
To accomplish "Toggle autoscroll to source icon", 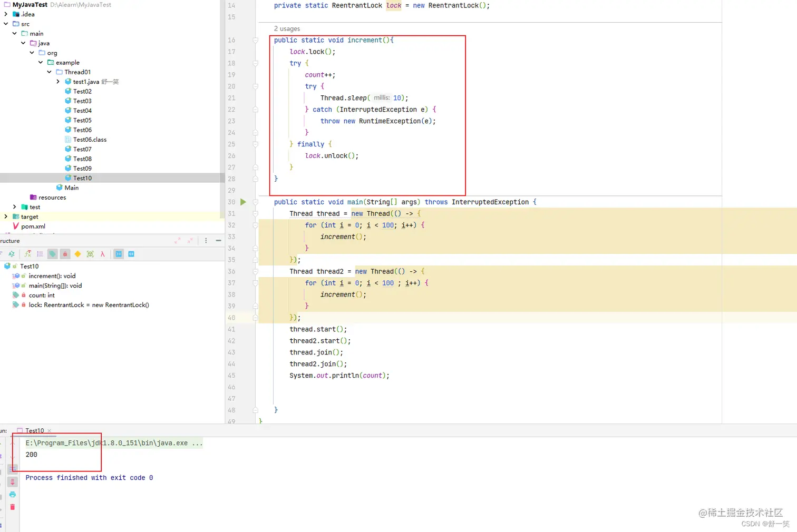I will (119, 254).
